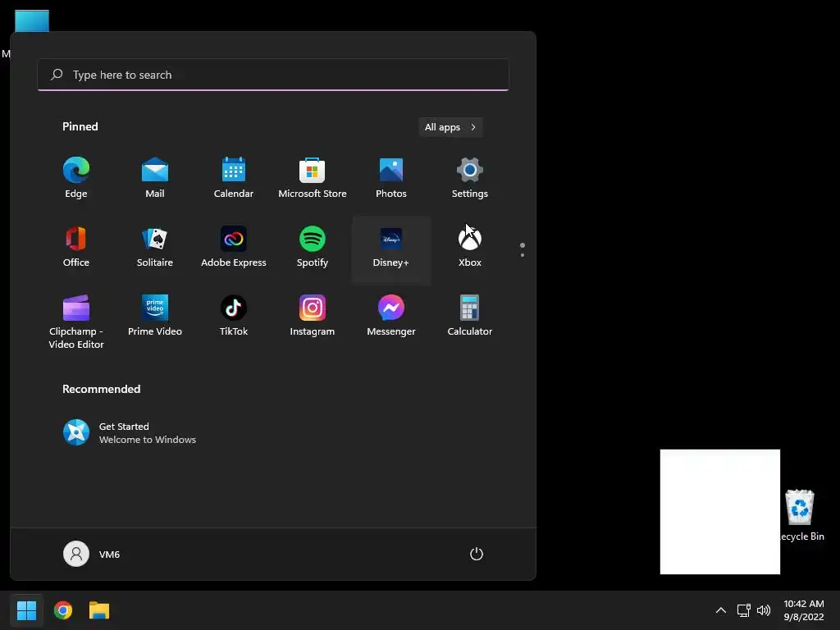This screenshot has width=840, height=630.
Task: Open Instagram
Action: coord(313,316)
